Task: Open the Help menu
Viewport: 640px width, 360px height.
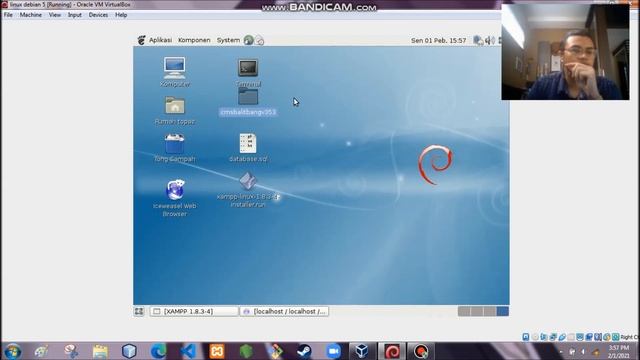Action: pyautogui.click(x=121, y=15)
